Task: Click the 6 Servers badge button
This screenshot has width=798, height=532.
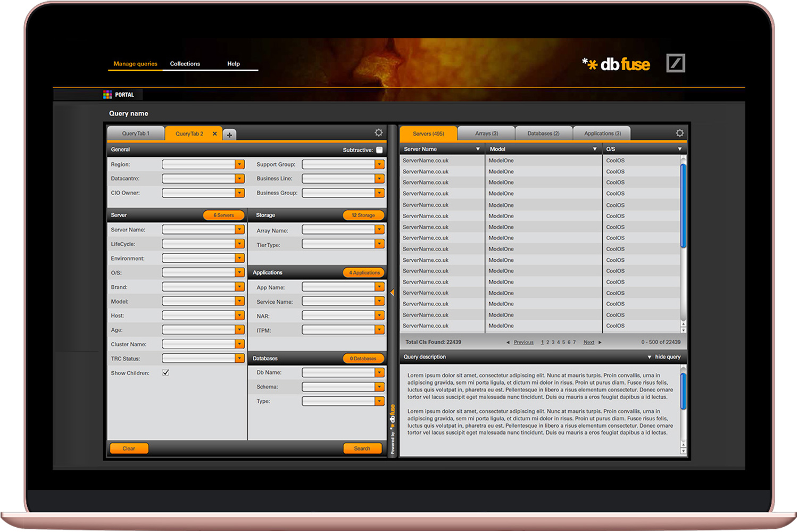Action: coord(223,215)
